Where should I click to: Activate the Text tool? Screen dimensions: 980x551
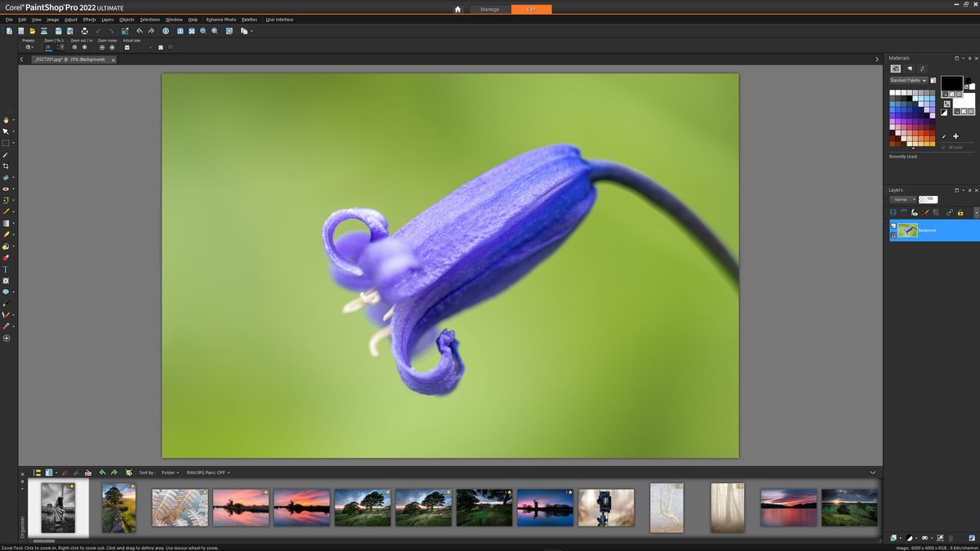[x=6, y=269]
